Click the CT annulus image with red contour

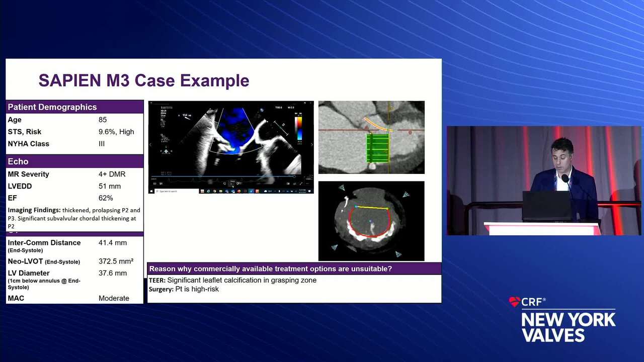click(x=371, y=221)
